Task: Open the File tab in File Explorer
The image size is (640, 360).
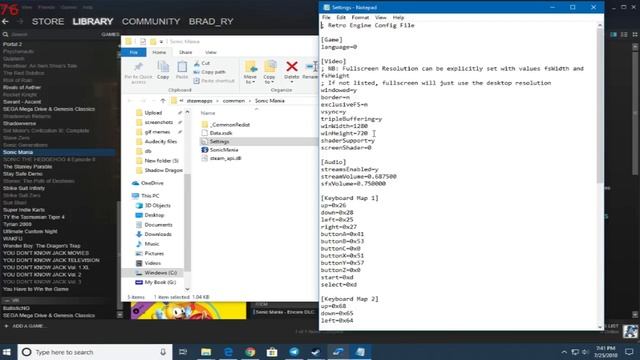Action: point(133,52)
